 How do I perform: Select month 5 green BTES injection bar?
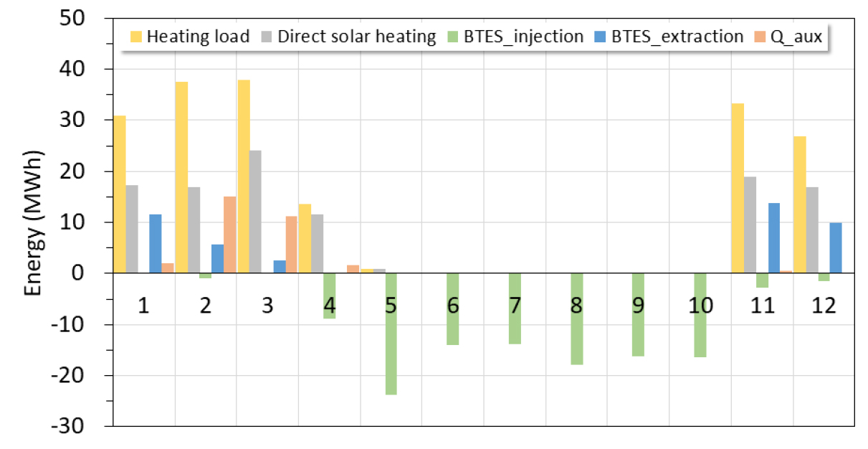coord(391,334)
